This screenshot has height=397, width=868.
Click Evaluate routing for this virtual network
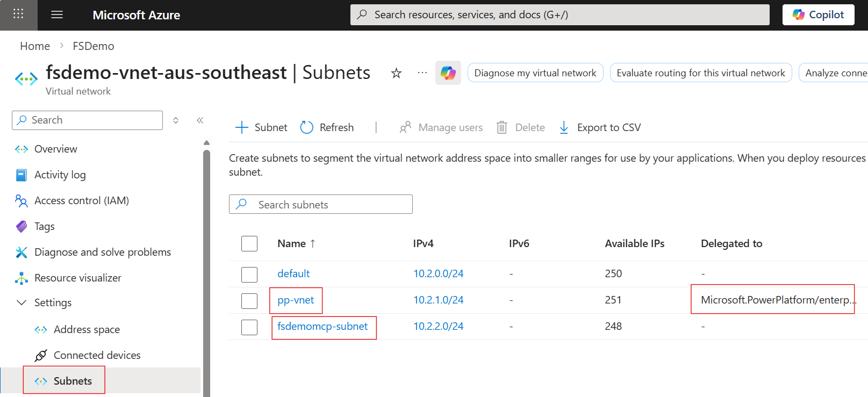[x=701, y=73]
